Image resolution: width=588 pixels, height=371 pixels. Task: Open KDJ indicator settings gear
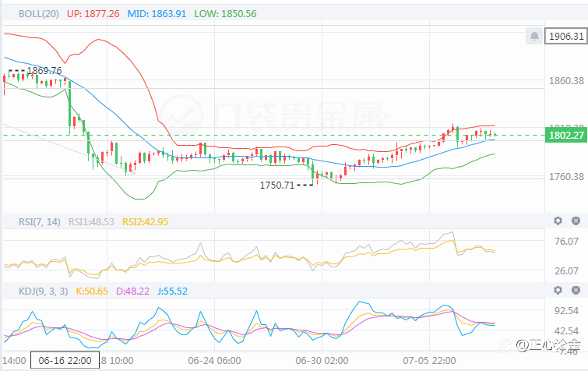pos(558,290)
